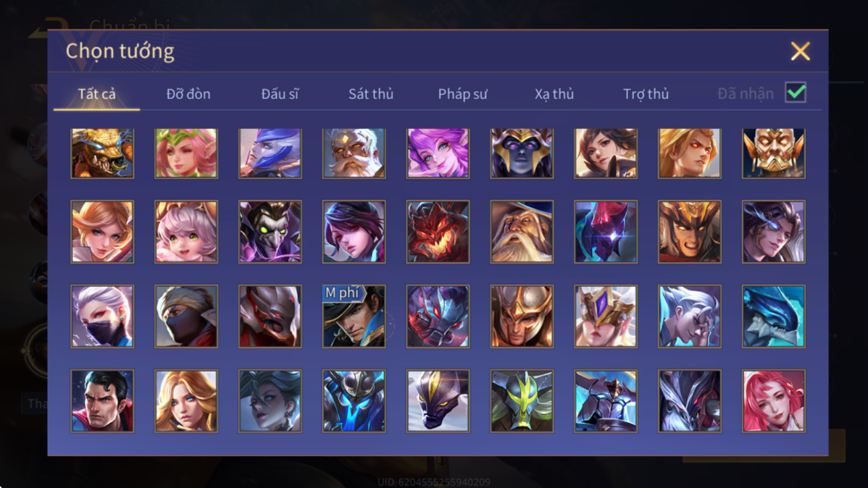This screenshot has height=488, width=868.
Task: Select the green-eyed plague doctor hero
Action: (x=270, y=232)
